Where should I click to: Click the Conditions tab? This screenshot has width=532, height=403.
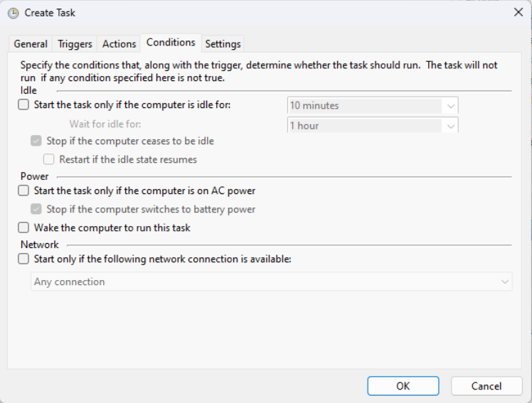tap(171, 43)
